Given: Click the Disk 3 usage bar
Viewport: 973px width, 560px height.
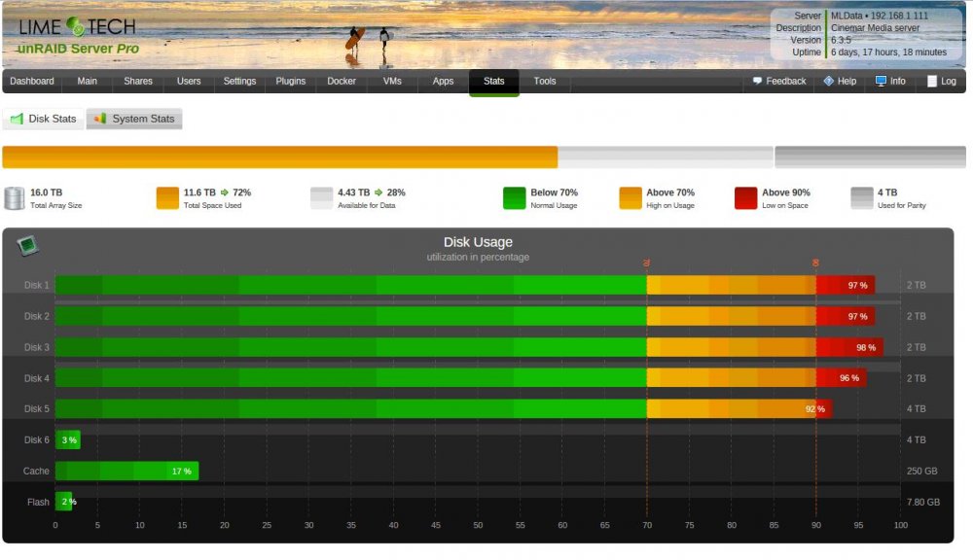Looking at the screenshot, I should pos(469,347).
